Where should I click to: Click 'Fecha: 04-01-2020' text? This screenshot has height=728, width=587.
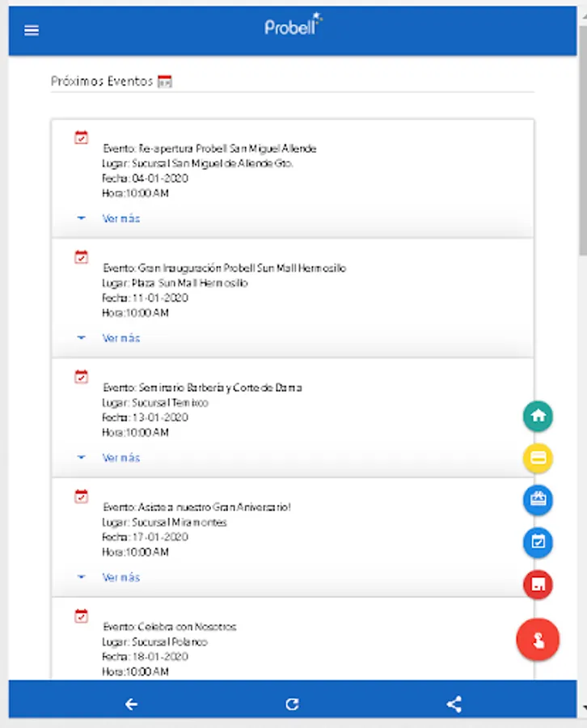(x=146, y=178)
